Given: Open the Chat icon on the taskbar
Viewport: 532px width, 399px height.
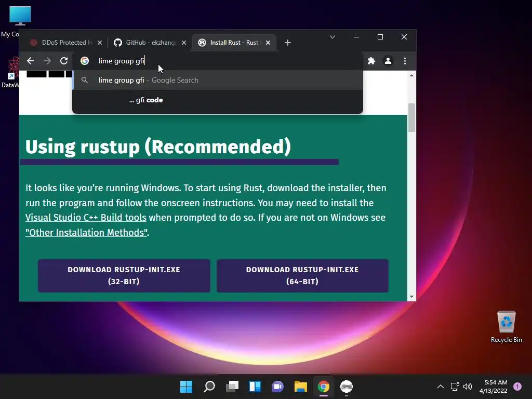Looking at the screenshot, I should tap(277, 387).
